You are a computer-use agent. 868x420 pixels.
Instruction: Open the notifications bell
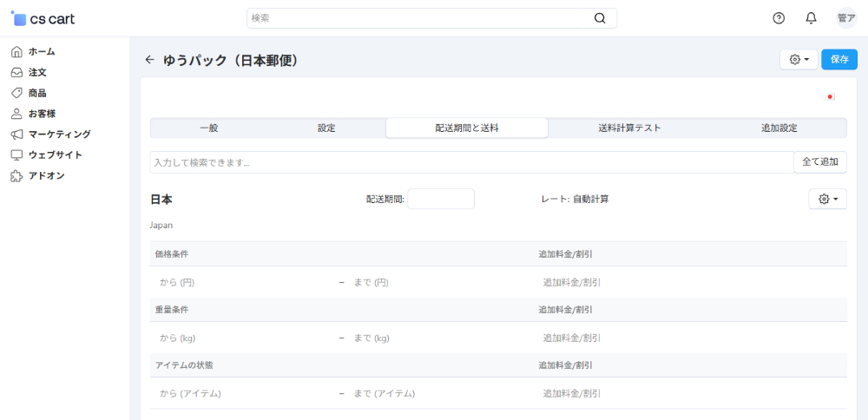[811, 18]
